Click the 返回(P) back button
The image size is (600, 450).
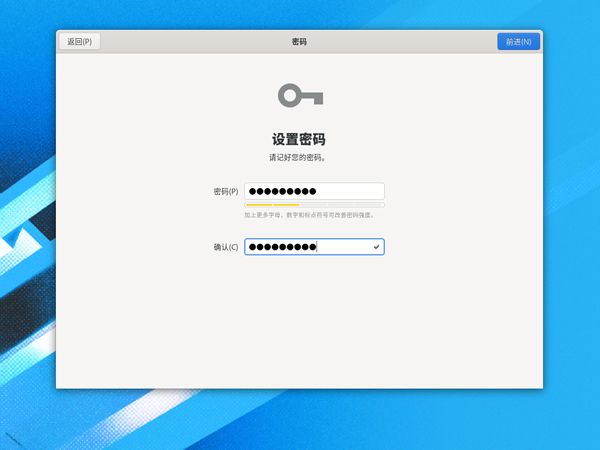80,41
